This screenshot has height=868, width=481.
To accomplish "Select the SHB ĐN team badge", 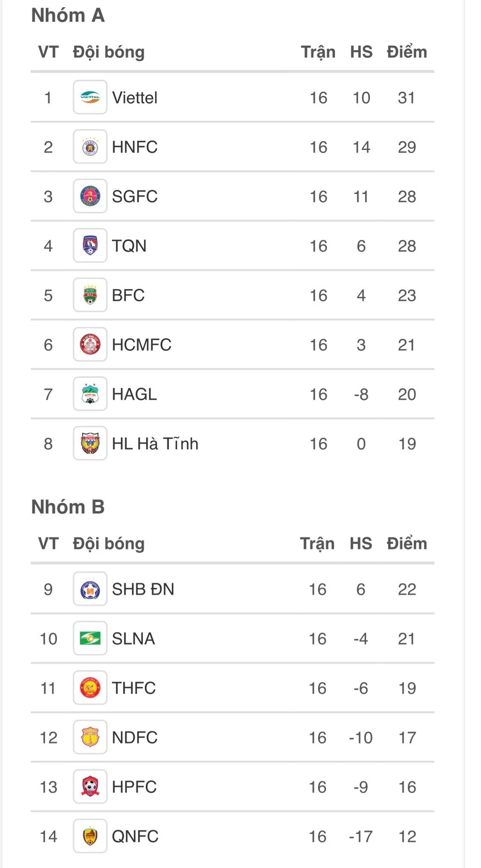I will (x=90, y=589).
